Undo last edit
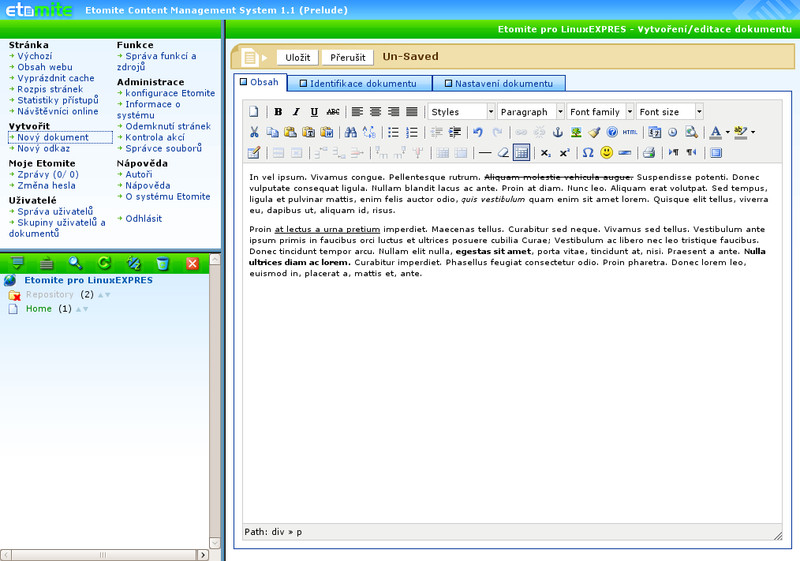 pos(478,132)
